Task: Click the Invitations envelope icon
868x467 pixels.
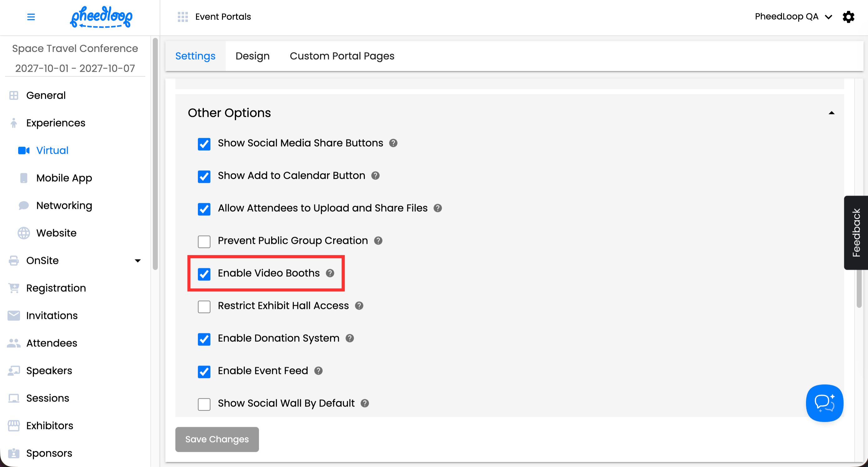Action: pos(14,316)
